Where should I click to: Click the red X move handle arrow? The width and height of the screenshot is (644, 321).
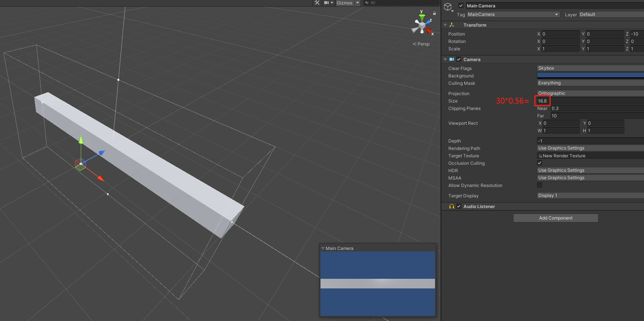[x=100, y=178]
